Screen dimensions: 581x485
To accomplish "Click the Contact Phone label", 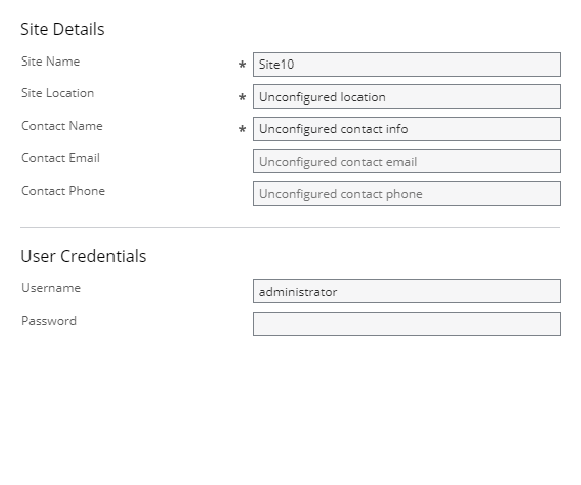I will pyautogui.click(x=63, y=191).
